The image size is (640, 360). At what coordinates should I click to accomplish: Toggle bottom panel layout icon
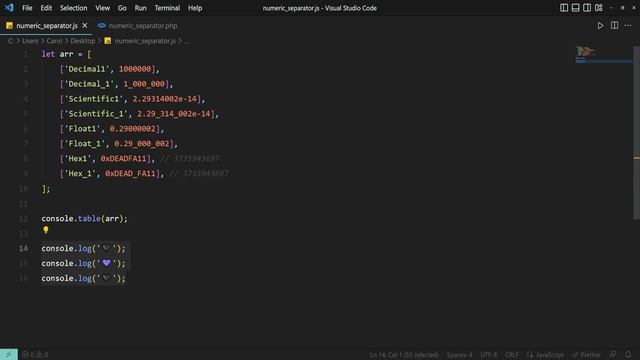pyautogui.click(x=575, y=8)
